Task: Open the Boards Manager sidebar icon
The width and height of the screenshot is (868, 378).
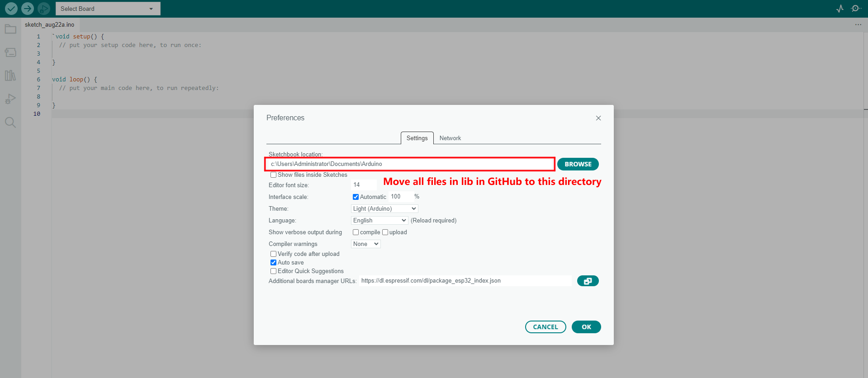Action: click(x=10, y=52)
